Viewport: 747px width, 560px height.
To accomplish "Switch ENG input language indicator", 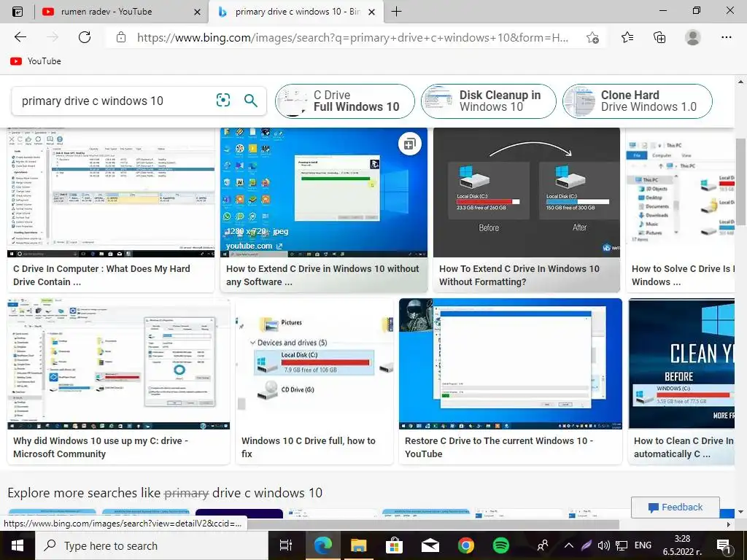I will pyautogui.click(x=643, y=545).
